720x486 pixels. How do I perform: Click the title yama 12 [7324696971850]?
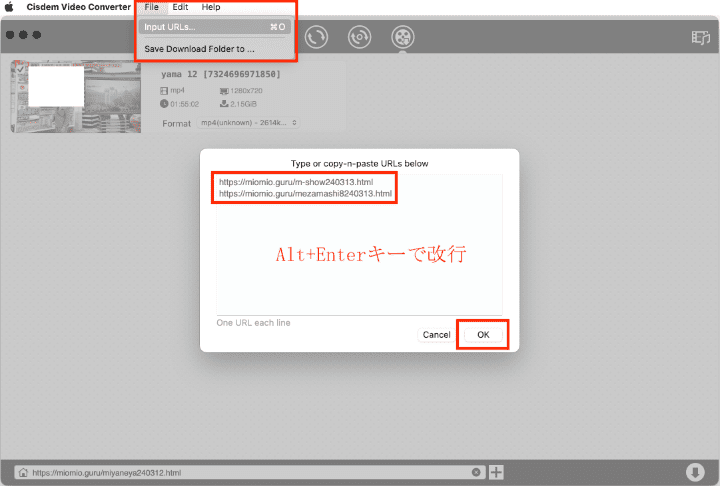coord(221,74)
